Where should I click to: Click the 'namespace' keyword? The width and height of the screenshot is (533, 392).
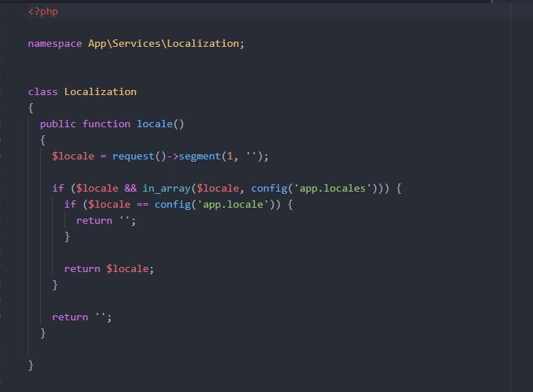click(x=55, y=43)
